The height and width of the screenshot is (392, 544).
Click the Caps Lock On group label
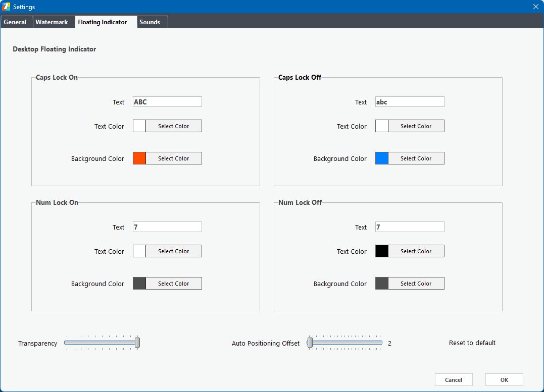[x=57, y=77]
